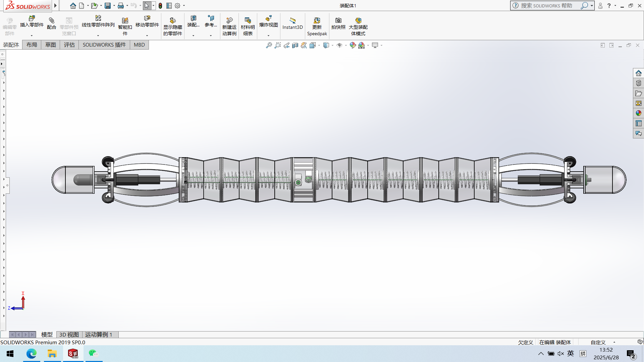Activate the Section View icon
This screenshot has width=644, height=362.
[295, 45]
